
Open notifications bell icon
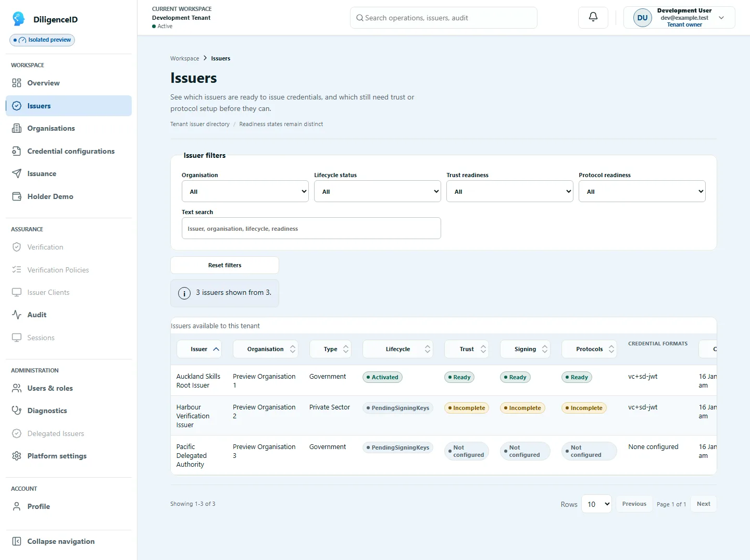click(x=593, y=17)
